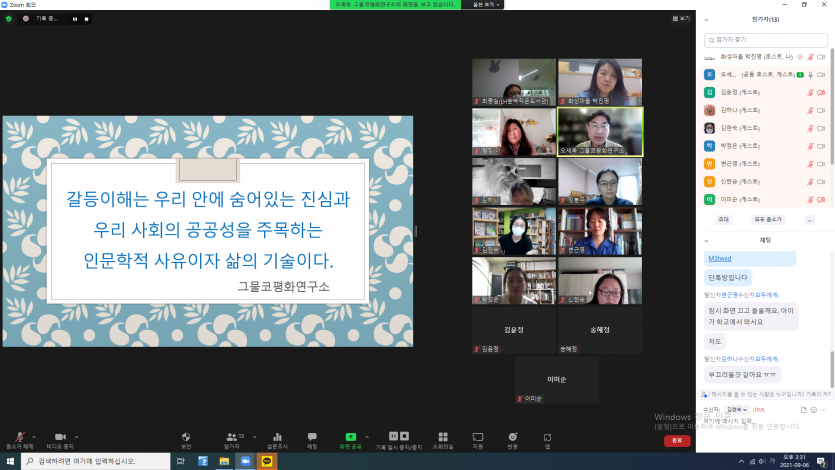Click green 화면 공유 share screen icon

pyautogui.click(x=350, y=436)
